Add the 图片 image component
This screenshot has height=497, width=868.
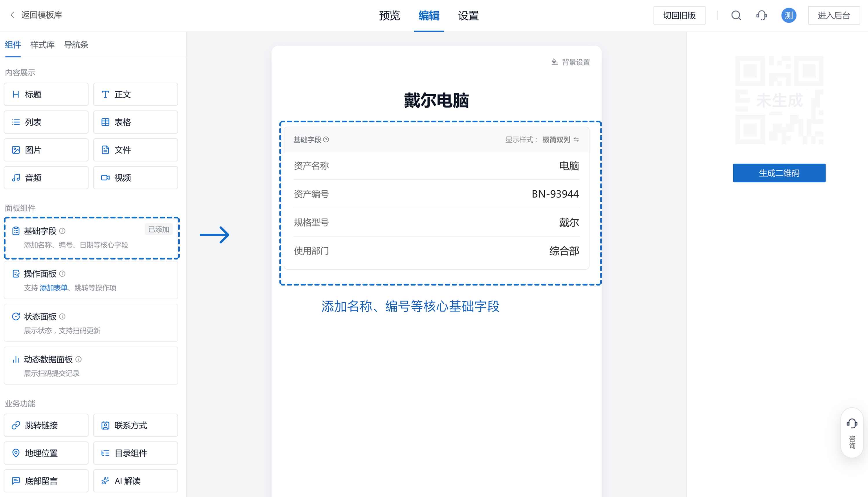coord(46,150)
